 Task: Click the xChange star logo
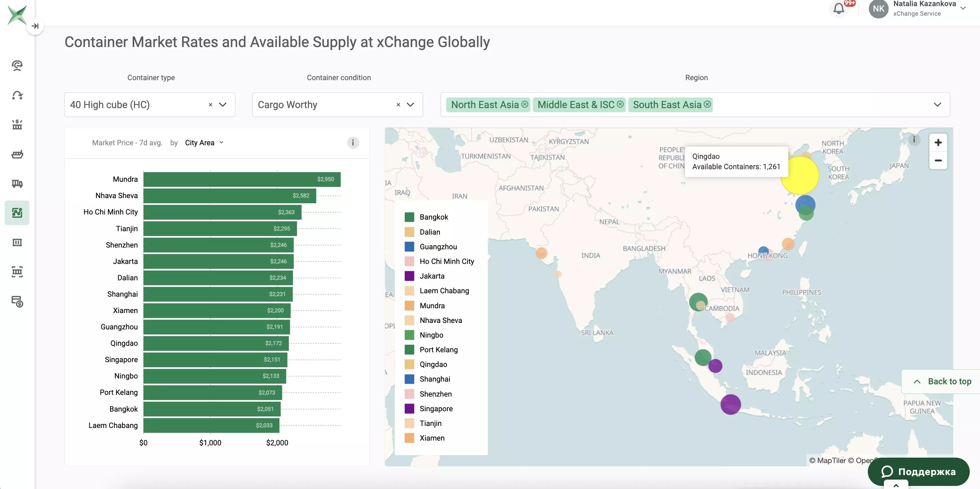[x=17, y=15]
